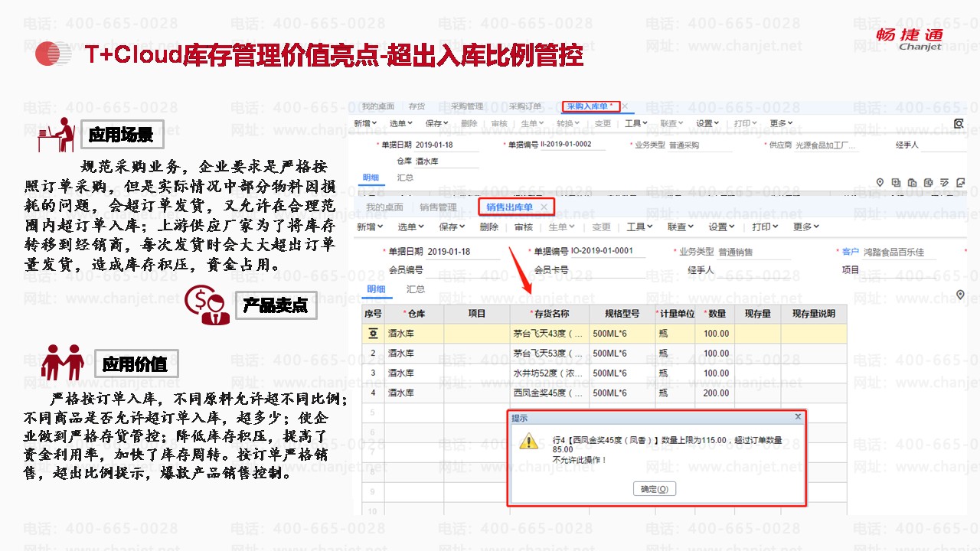
Task: Open 更多 dropdown in sales delivery toolbar
Action: coord(806,227)
